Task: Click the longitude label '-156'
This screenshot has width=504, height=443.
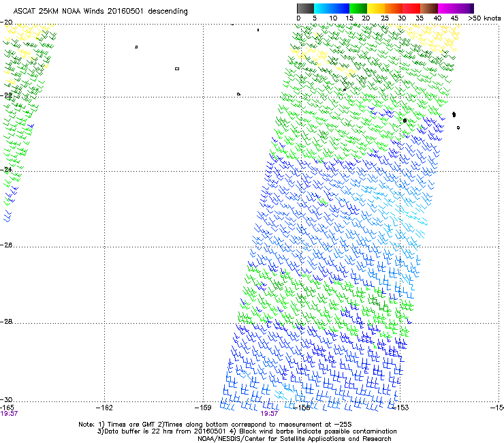Action: tap(302, 408)
